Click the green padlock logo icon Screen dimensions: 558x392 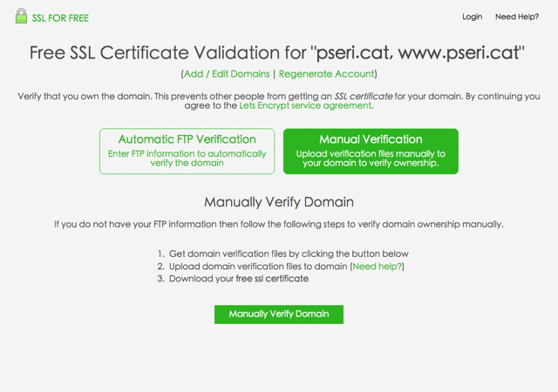[21, 16]
